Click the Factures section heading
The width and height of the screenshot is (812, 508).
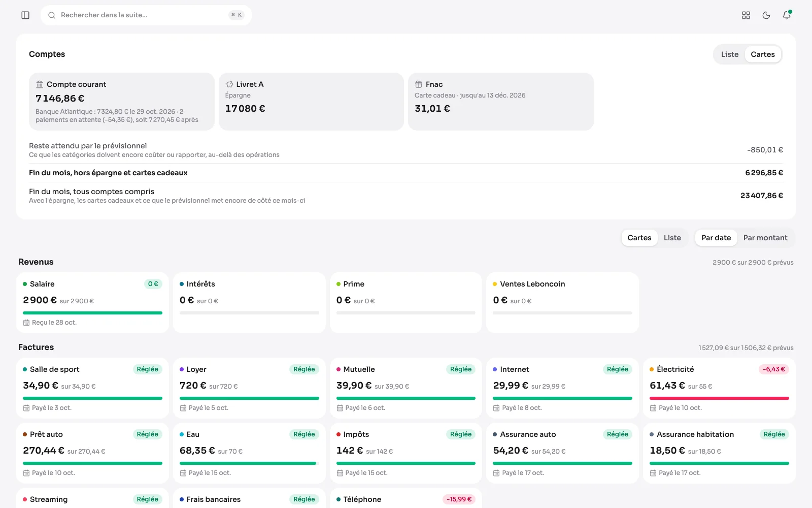click(x=36, y=347)
